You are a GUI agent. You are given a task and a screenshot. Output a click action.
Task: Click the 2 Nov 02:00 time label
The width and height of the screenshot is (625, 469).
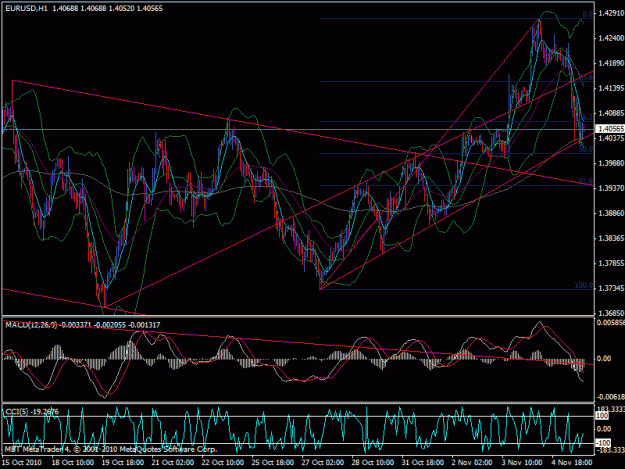tap(472, 462)
